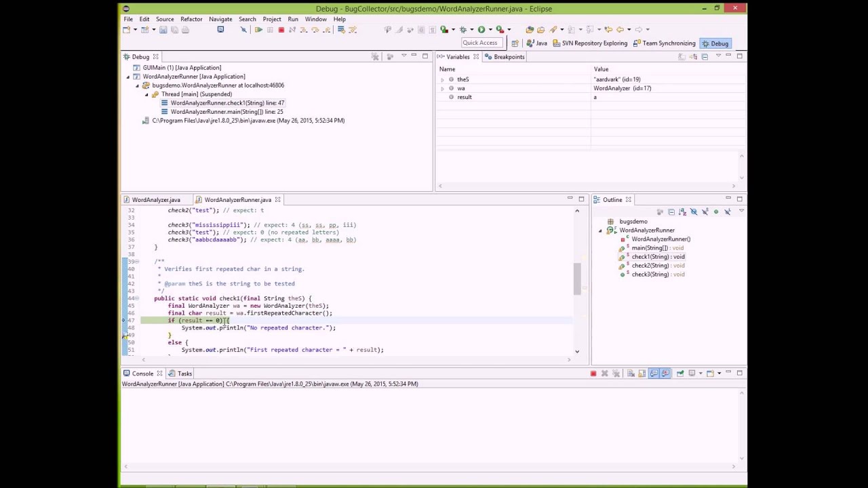Expand the wa variable row
The image size is (868, 488).
pyautogui.click(x=442, y=88)
